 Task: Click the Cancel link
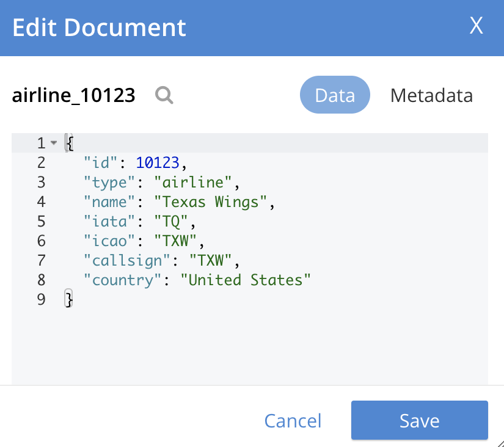[293, 421]
